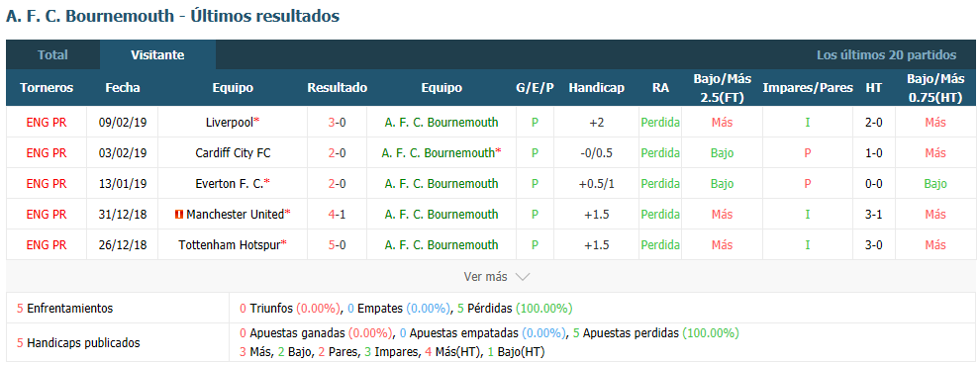The image size is (980, 365).
Task: Expand the Ver más chevron arrow
Action: pyautogui.click(x=523, y=277)
